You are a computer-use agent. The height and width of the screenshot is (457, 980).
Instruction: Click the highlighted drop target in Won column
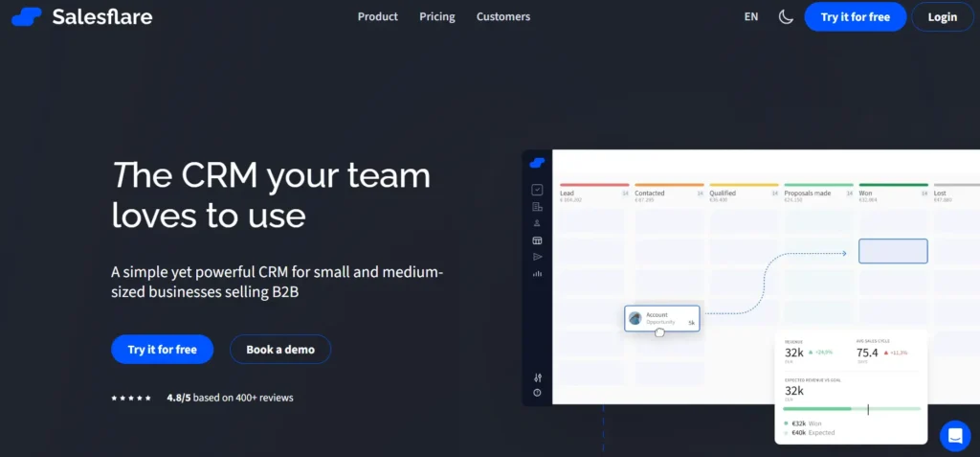click(893, 251)
